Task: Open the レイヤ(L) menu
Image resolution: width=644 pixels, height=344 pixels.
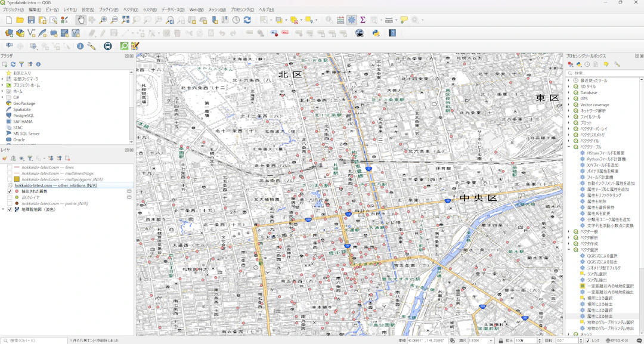Action: click(70, 10)
